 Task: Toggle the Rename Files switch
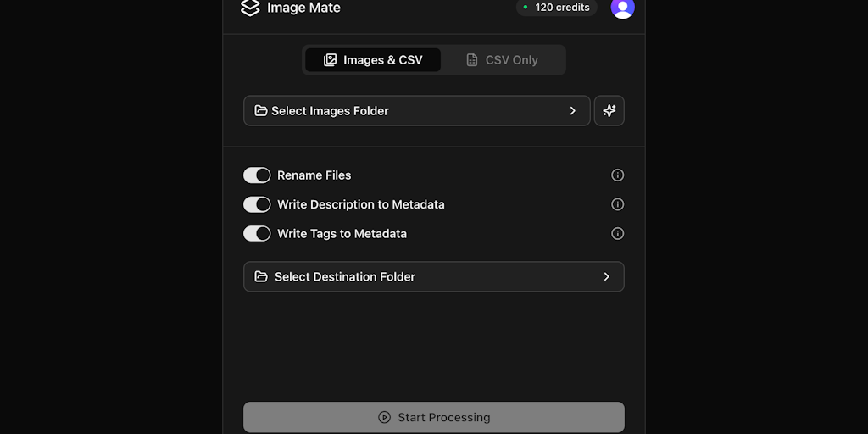tap(257, 175)
